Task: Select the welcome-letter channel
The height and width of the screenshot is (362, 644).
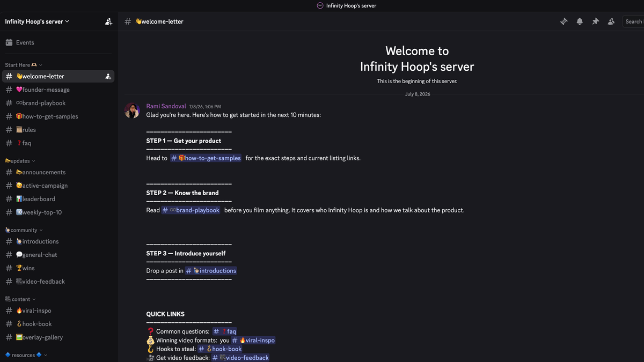Action: click(x=58, y=76)
